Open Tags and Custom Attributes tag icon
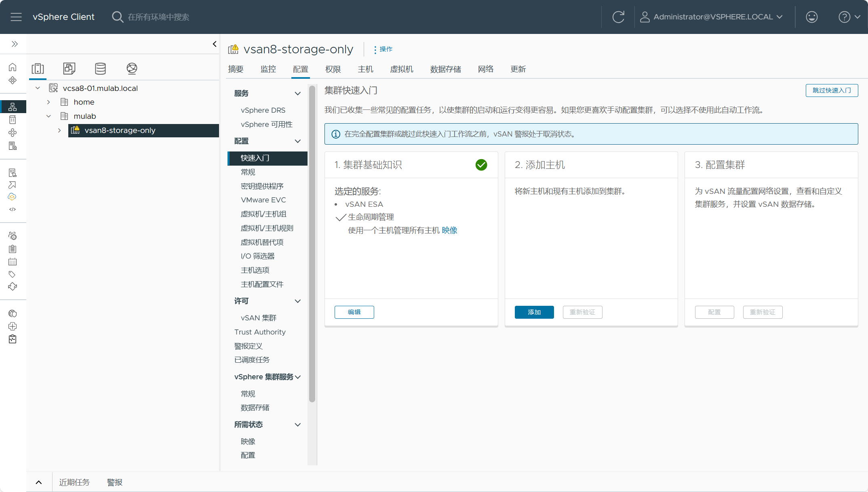 click(13, 274)
